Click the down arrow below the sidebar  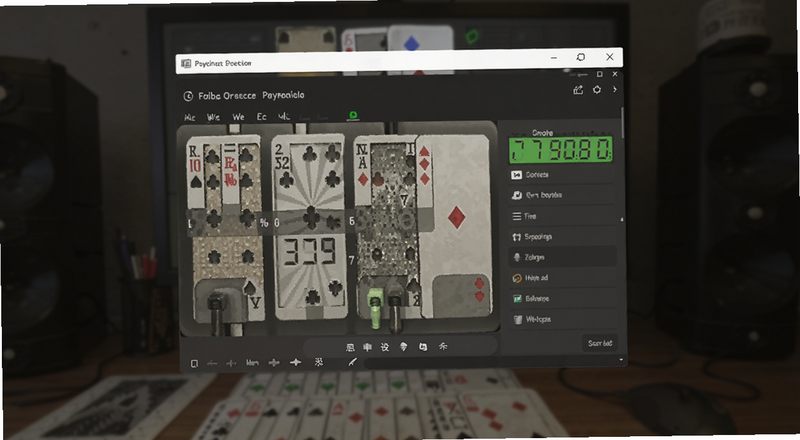tap(621, 360)
